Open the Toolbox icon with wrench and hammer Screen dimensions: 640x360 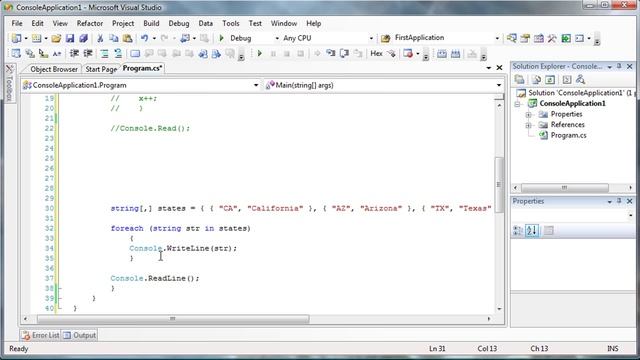click(552, 38)
